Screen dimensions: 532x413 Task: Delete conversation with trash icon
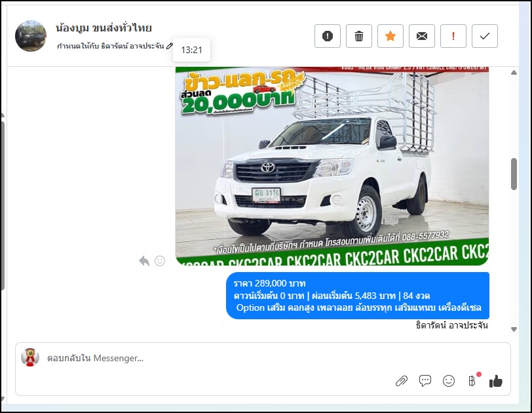(x=358, y=36)
